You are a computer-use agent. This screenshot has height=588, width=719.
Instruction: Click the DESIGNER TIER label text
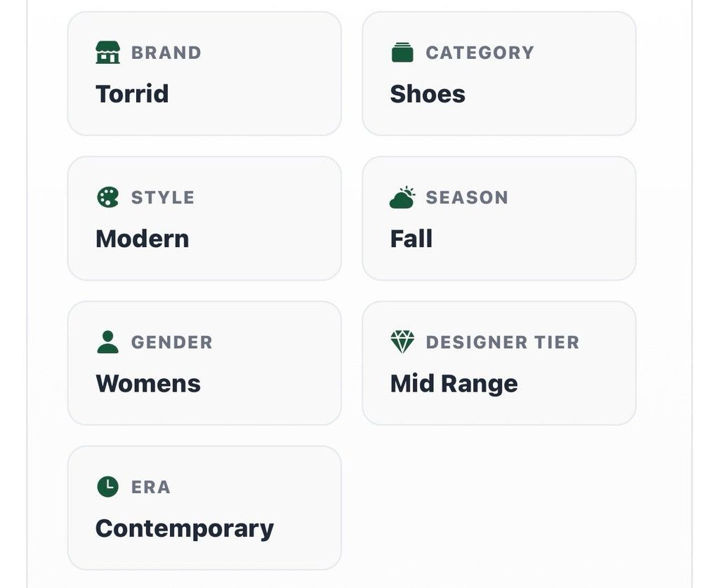503,342
